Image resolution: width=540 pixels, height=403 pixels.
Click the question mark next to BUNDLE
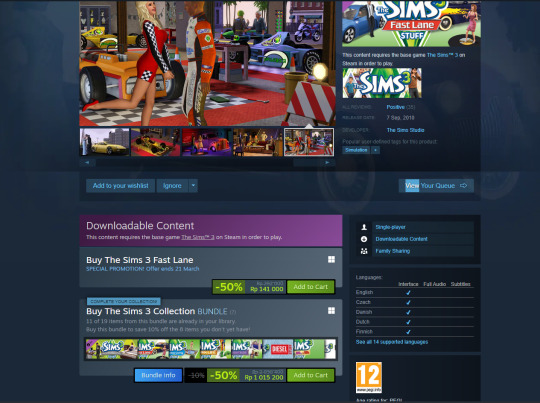(233, 312)
